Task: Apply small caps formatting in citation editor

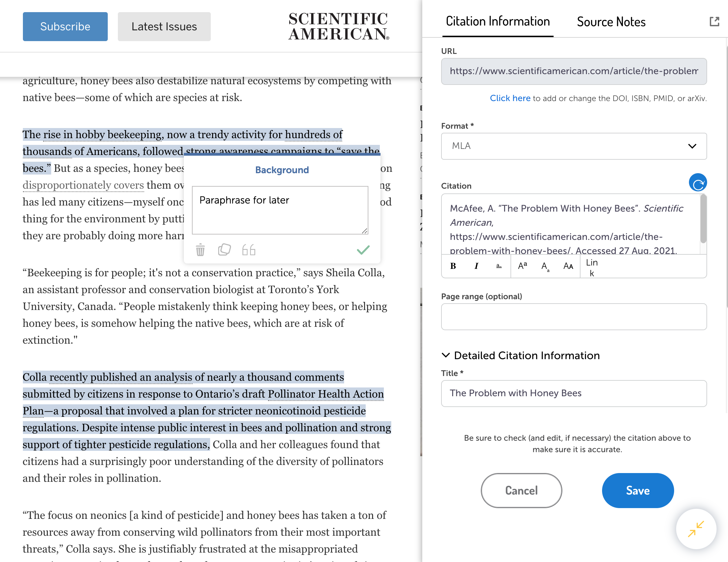Action: pyautogui.click(x=568, y=266)
